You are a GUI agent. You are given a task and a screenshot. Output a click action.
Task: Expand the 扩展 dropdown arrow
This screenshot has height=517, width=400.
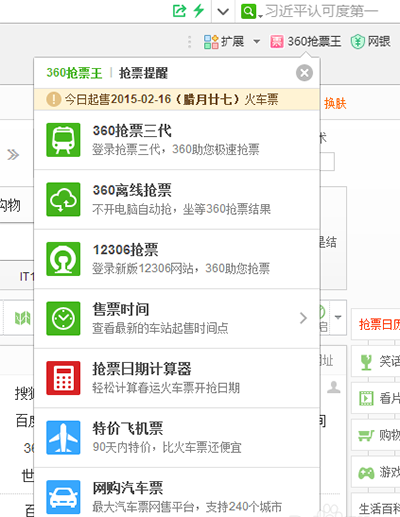point(256,42)
